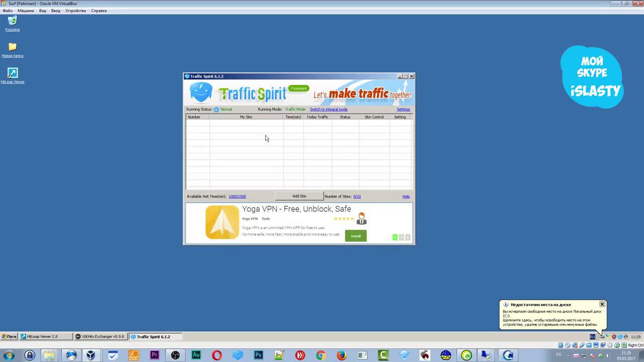Click Switch to integral mode link
Image resolution: width=644 pixels, height=362 pixels.
329,109
